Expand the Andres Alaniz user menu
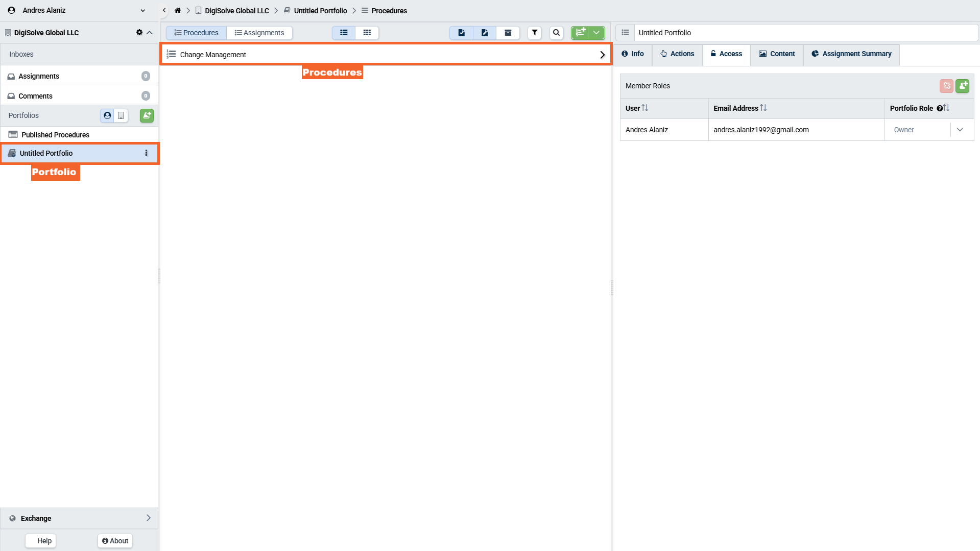The width and height of the screenshot is (980, 551). tap(142, 11)
